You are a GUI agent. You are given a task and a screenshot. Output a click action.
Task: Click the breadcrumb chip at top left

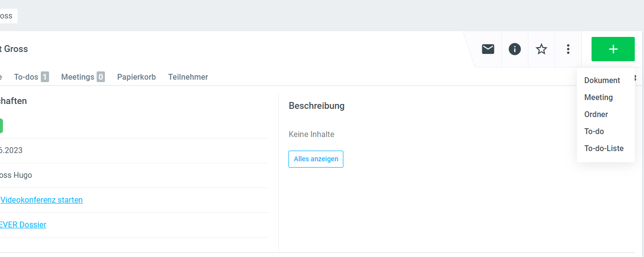click(7, 16)
